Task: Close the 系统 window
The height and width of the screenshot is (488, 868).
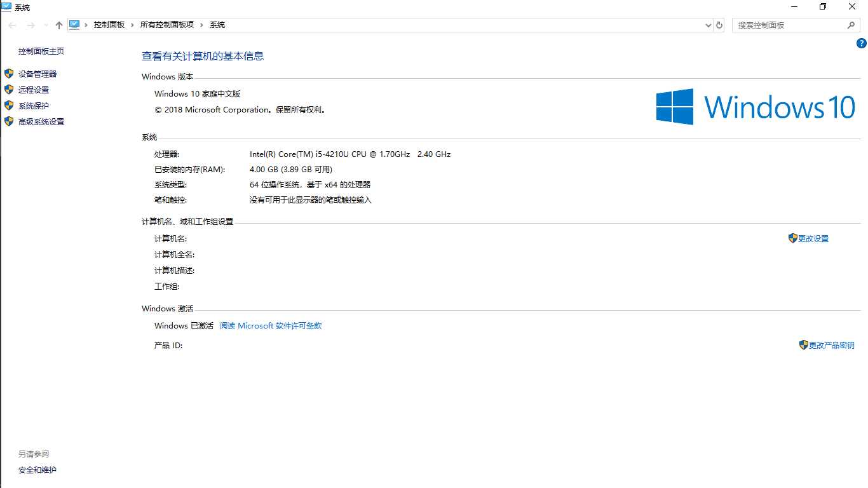Action: pyautogui.click(x=852, y=6)
